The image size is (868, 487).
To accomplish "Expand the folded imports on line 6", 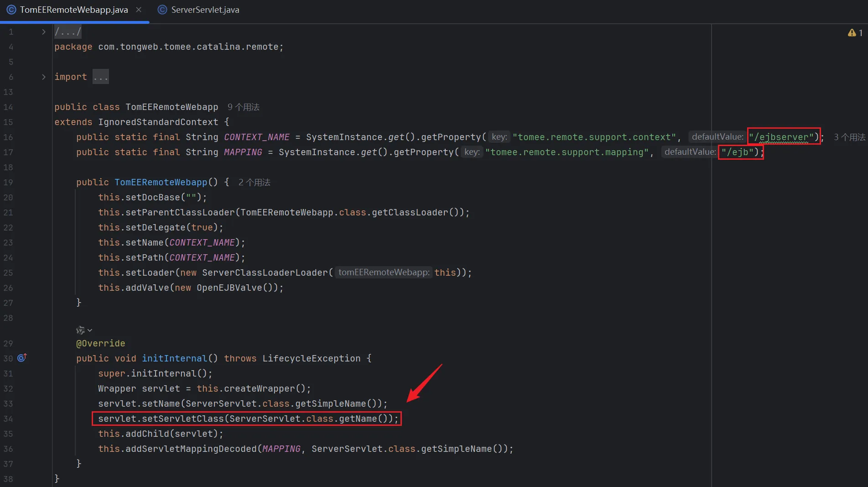I will click(43, 77).
